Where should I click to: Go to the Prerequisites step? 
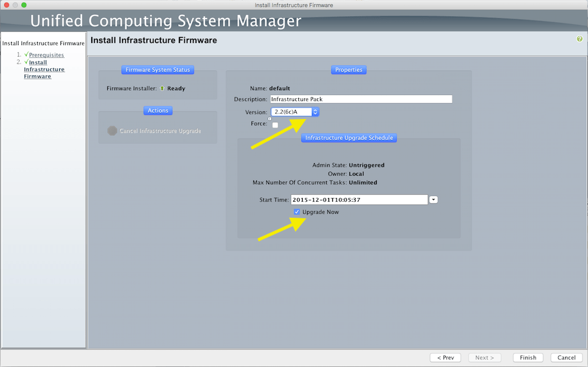click(46, 56)
